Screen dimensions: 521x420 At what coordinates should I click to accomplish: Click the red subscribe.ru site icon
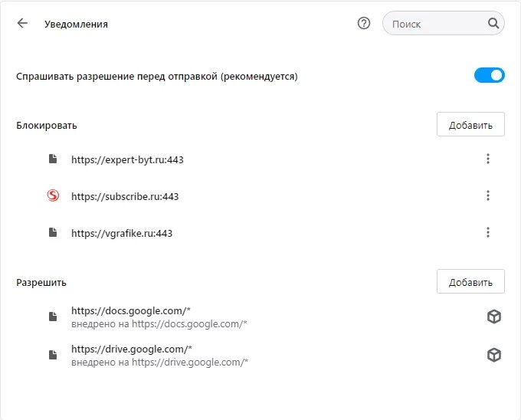(53, 195)
